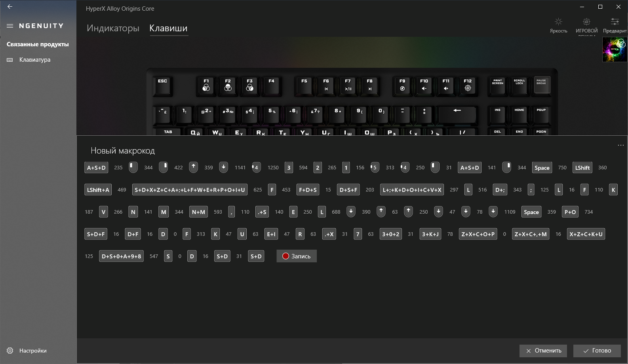Select the F+D+S macro step
This screenshot has width=628, height=364.
tap(308, 190)
